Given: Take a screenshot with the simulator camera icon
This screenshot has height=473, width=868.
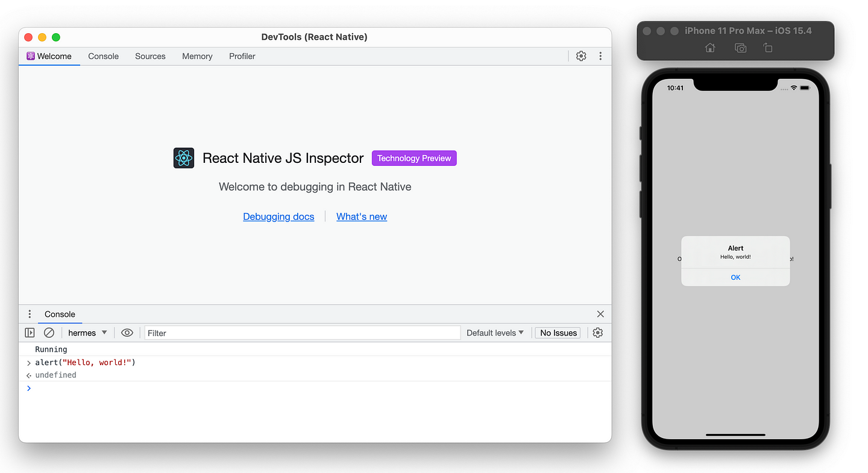Looking at the screenshot, I should pos(740,47).
